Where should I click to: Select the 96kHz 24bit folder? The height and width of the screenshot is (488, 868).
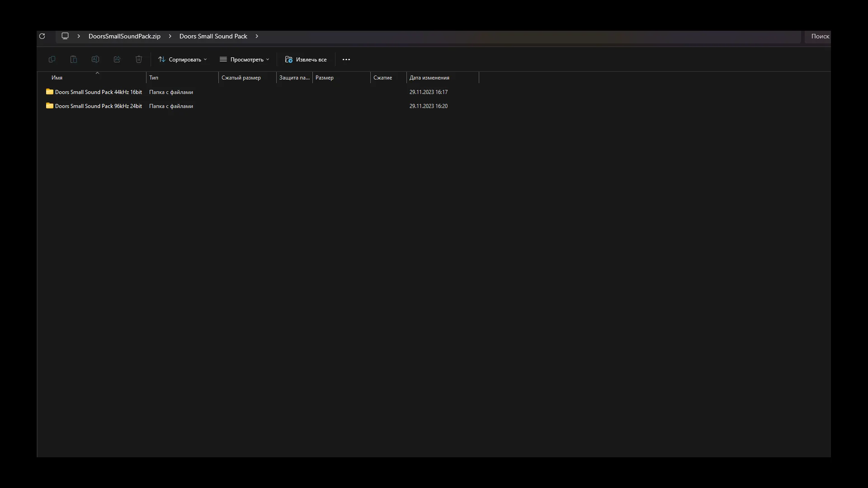click(98, 106)
